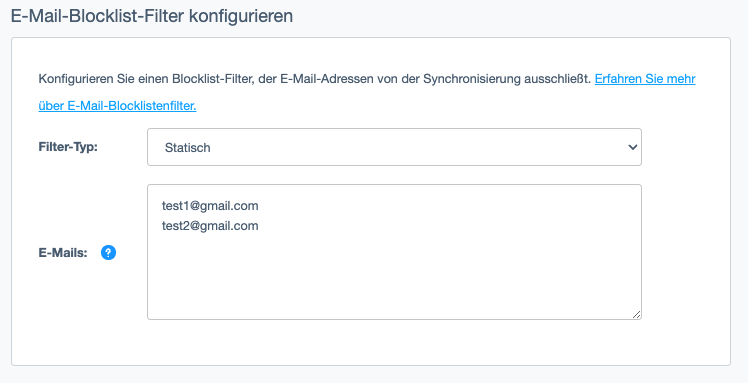Click the 'E-Mail-Blocklist-Filter konfigurieren' heading
The image size is (748, 383).
(x=152, y=16)
